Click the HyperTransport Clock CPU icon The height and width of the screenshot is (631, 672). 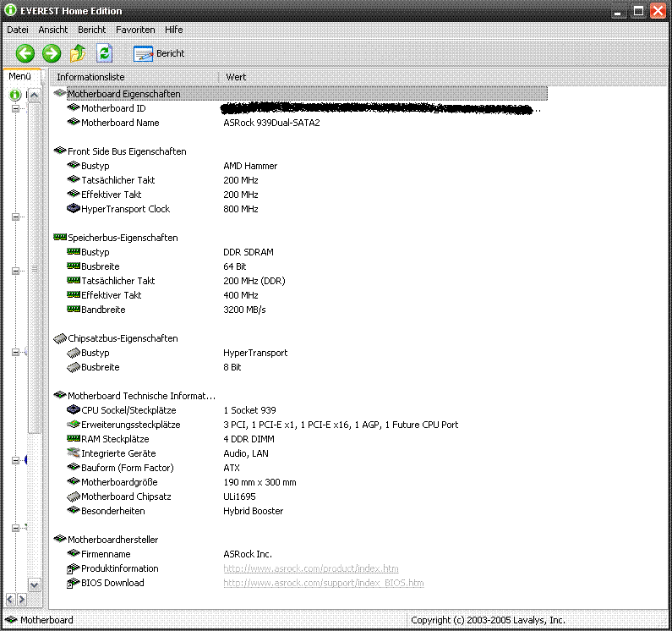[74, 208]
